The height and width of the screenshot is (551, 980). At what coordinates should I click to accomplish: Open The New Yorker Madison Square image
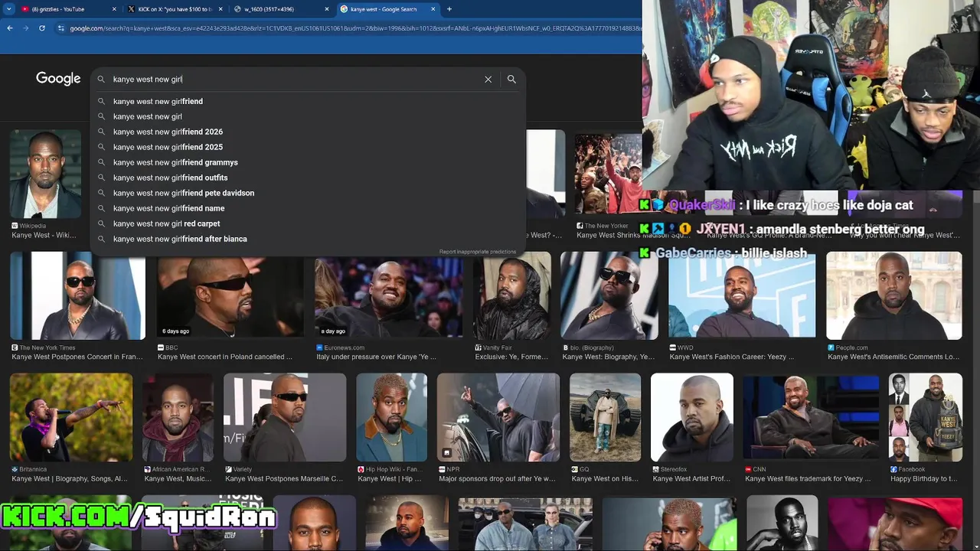click(x=609, y=174)
